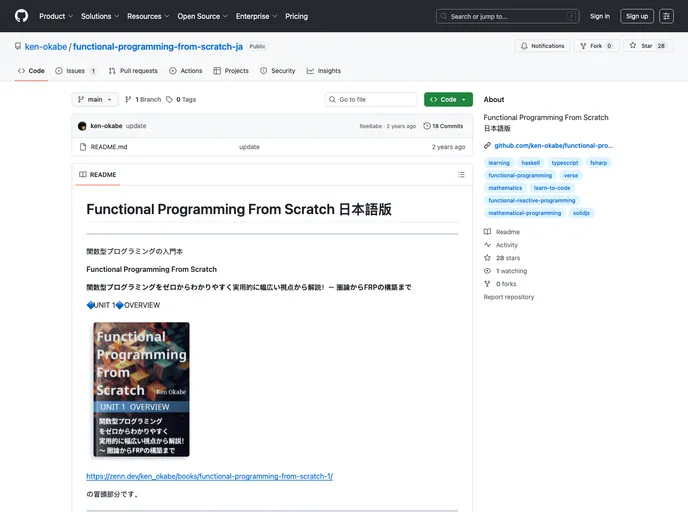Click the star count 28 badge
688x512 pixels.
tap(661, 46)
